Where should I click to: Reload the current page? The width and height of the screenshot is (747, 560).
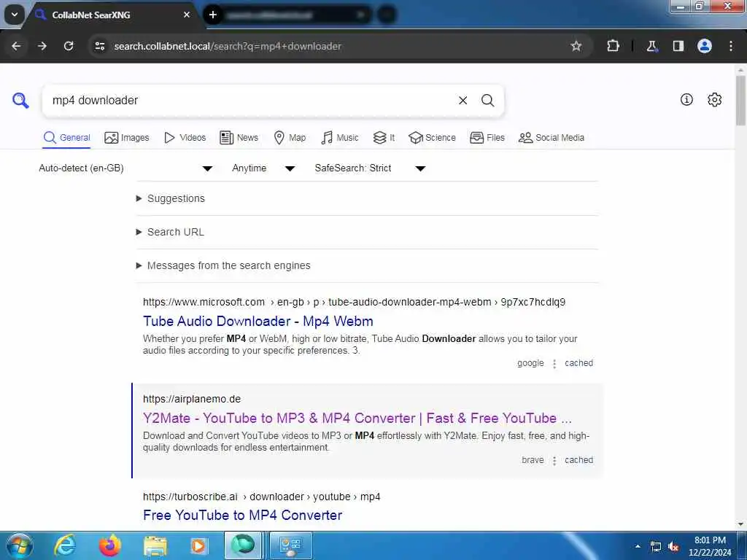click(x=69, y=46)
